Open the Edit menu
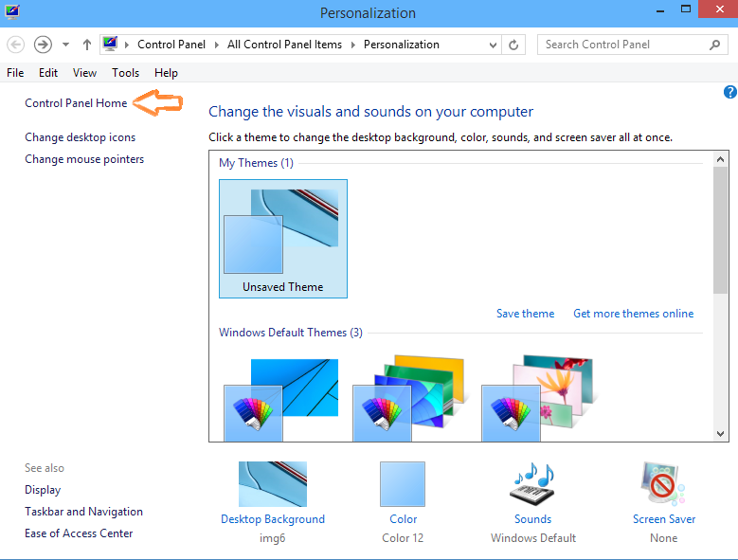This screenshot has width=738, height=560. (48, 73)
